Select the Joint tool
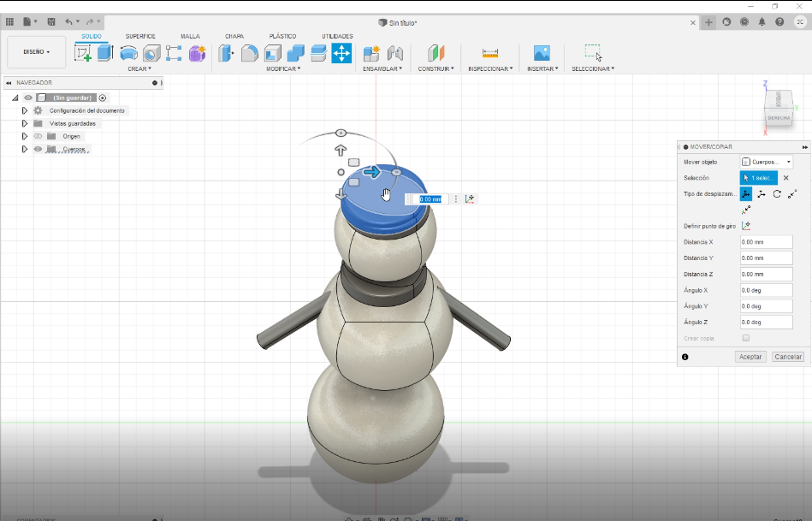 click(395, 53)
